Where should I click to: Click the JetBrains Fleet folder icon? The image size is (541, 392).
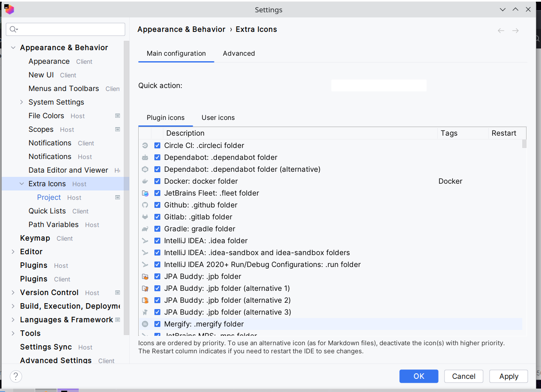[145, 193]
